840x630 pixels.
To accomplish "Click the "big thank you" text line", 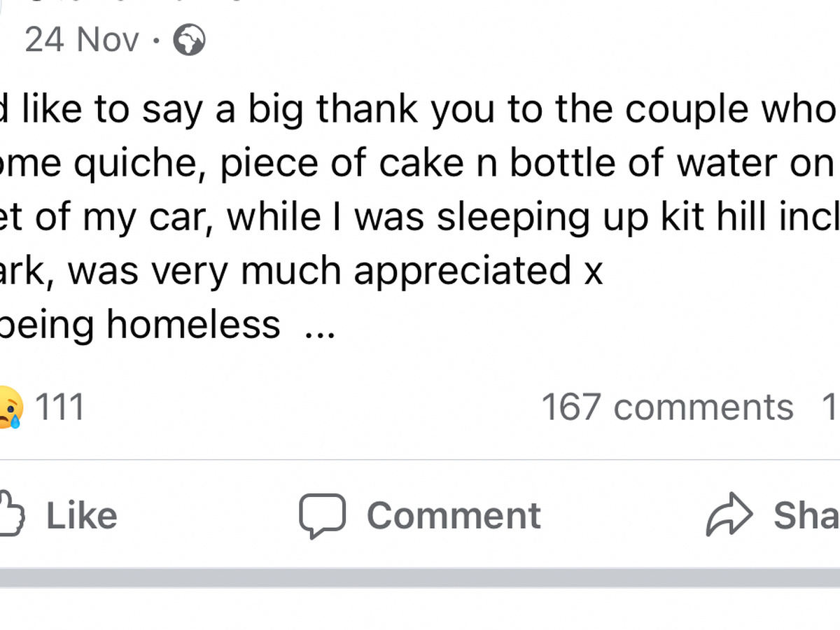I will click(420, 110).
